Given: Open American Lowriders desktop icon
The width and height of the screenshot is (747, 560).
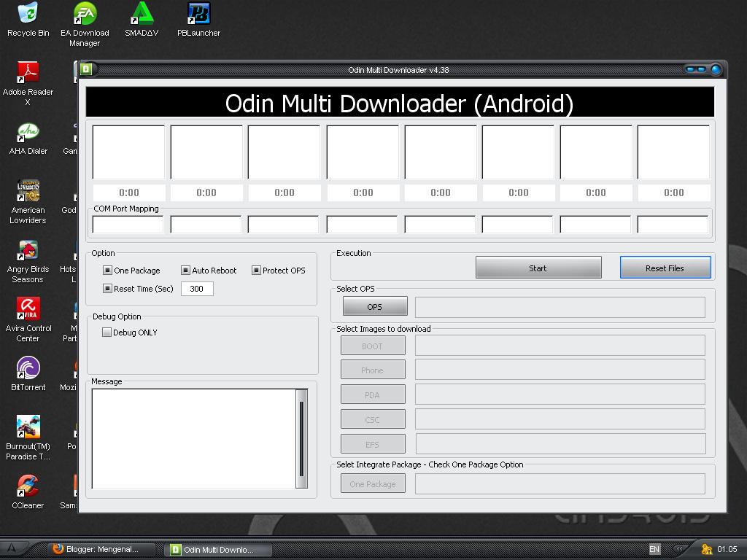Looking at the screenshot, I should coord(28,202).
